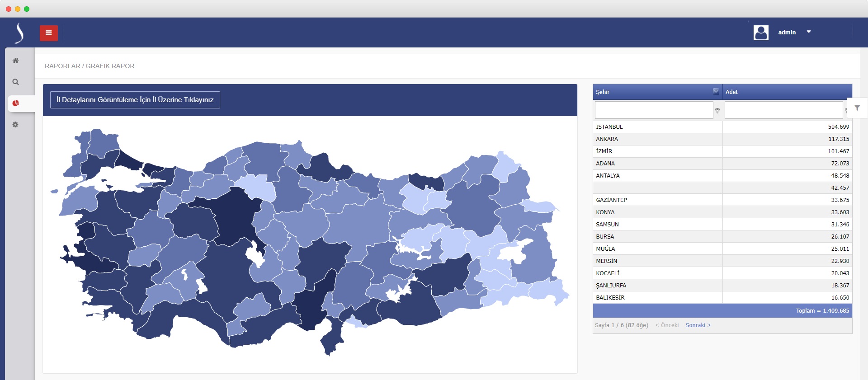The width and height of the screenshot is (868, 380).
Task: Open the settings gear in sidebar
Action: pyautogui.click(x=15, y=125)
